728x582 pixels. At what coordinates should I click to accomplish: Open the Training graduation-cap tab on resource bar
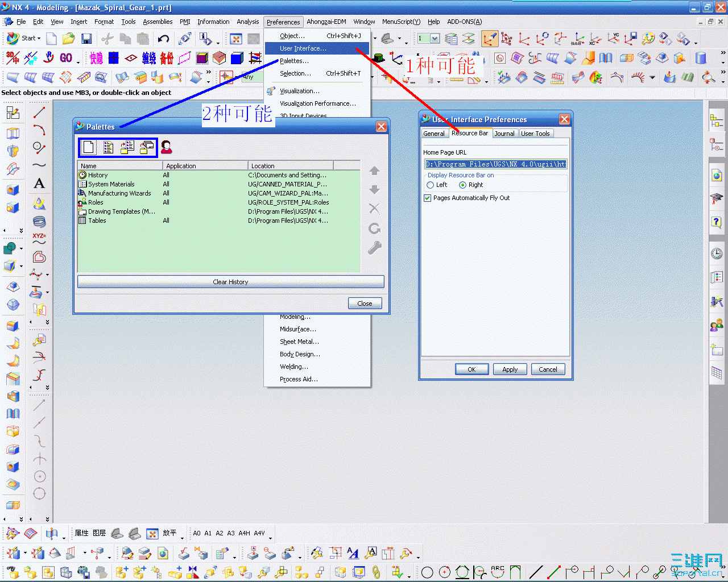(717, 198)
